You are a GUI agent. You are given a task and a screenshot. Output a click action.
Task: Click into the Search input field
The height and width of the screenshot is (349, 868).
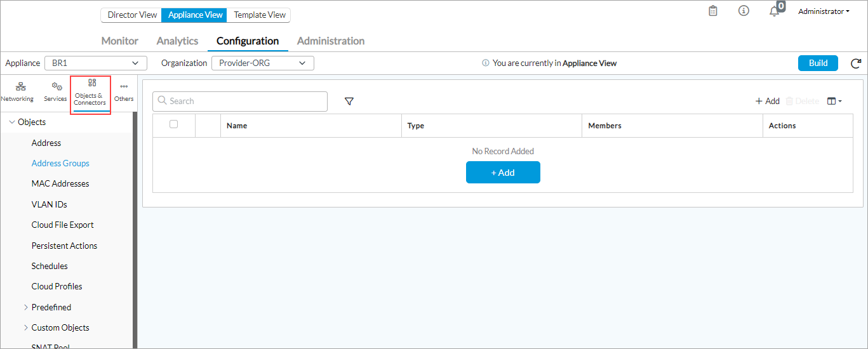240,102
